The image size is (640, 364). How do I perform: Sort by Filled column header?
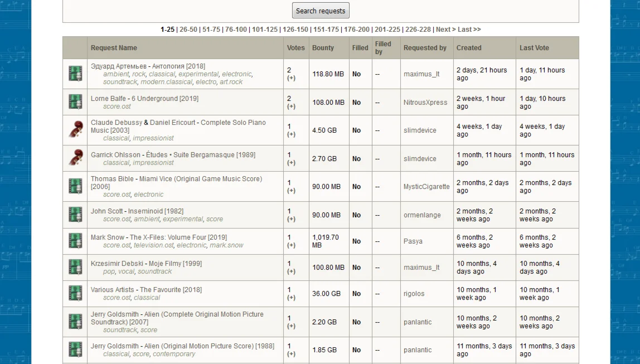pyautogui.click(x=360, y=48)
